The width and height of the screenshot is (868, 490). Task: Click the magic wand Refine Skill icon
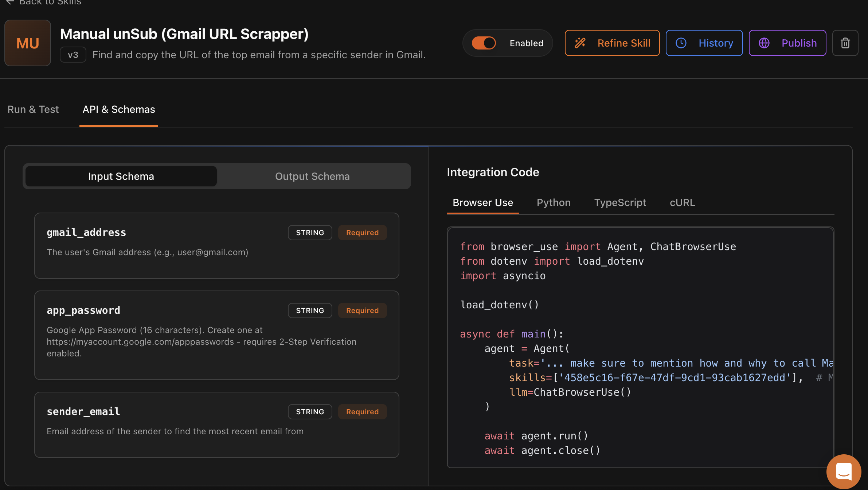580,43
